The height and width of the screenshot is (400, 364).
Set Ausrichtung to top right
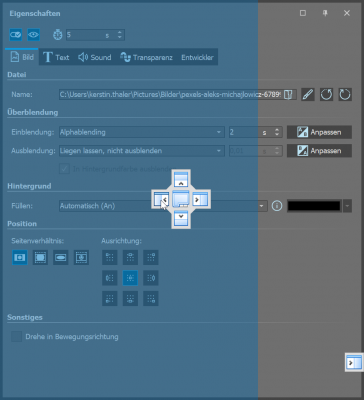(x=151, y=257)
